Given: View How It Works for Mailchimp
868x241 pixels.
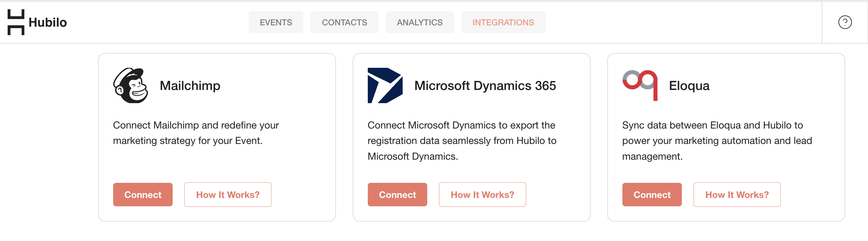Looking at the screenshot, I should point(228,194).
